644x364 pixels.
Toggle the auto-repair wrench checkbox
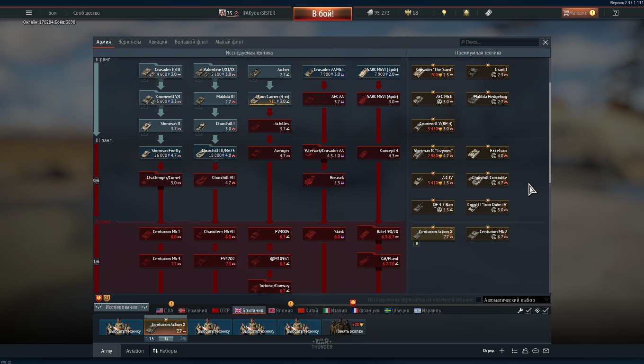point(528,310)
